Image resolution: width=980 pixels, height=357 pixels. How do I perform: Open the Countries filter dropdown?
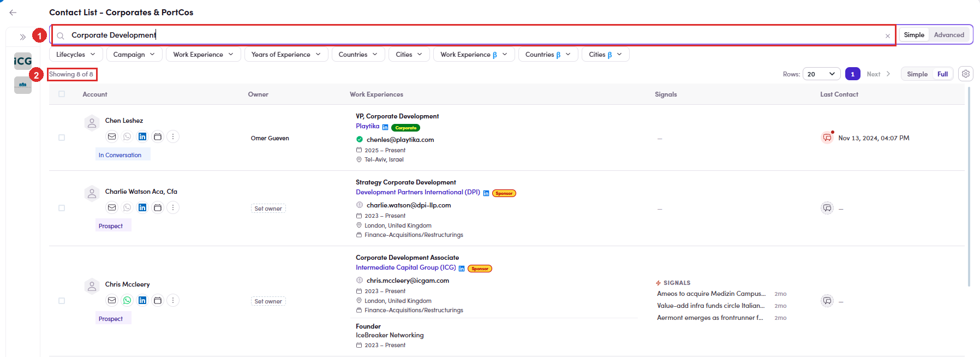[358, 55]
